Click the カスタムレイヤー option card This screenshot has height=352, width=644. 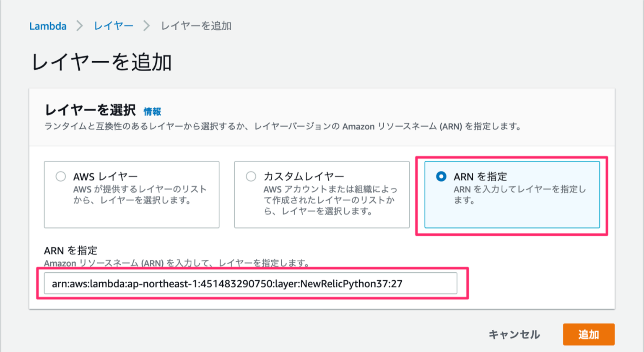pos(322,194)
